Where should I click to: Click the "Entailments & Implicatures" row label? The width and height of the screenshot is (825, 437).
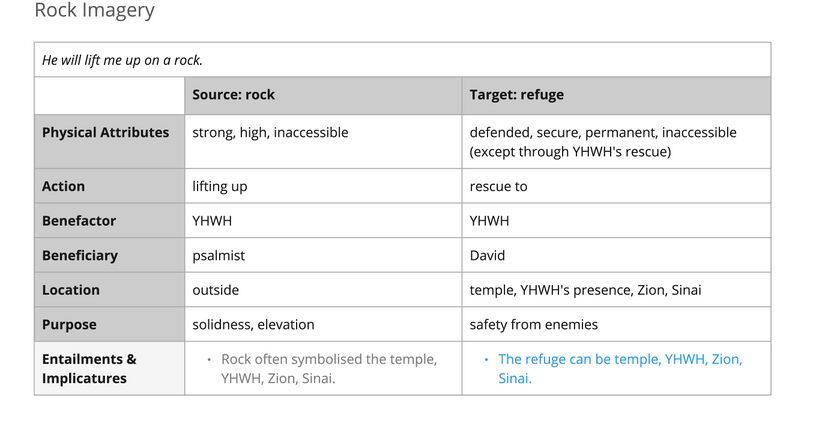point(89,368)
